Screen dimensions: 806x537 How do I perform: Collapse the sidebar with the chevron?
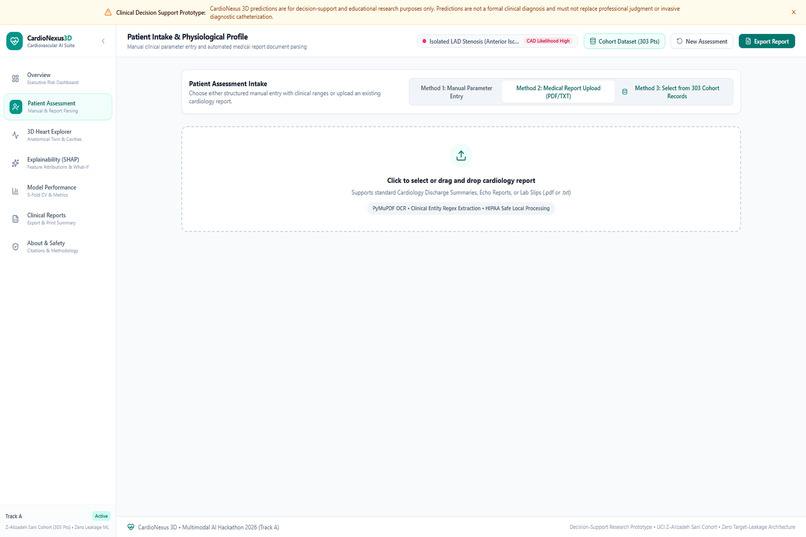pos(103,41)
